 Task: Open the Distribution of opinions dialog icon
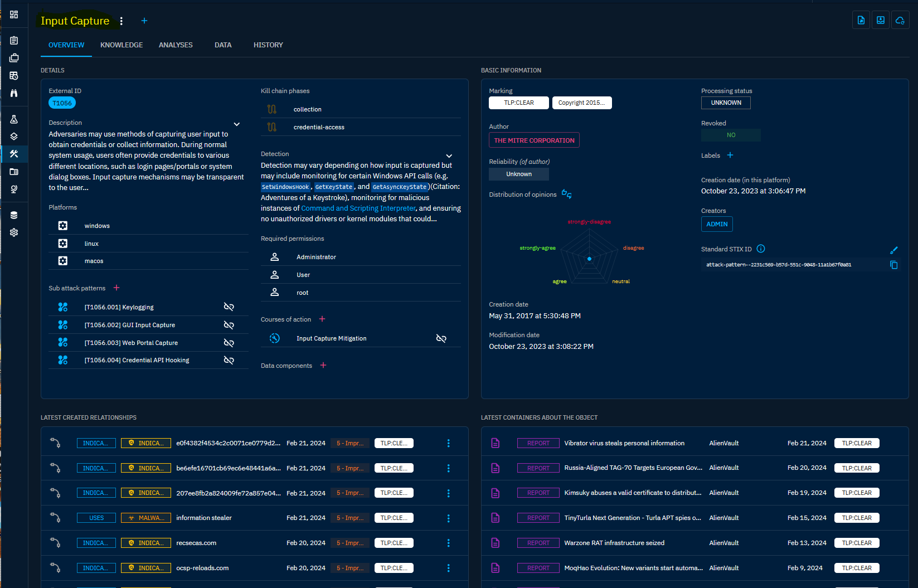(566, 194)
